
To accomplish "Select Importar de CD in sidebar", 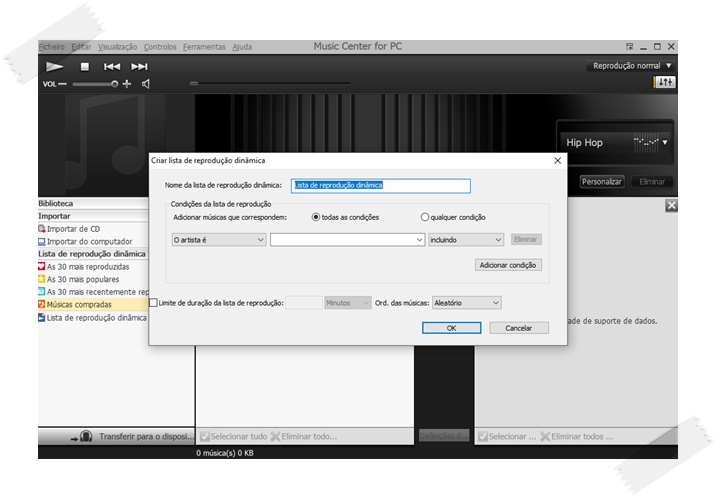I will click(74, 229).
